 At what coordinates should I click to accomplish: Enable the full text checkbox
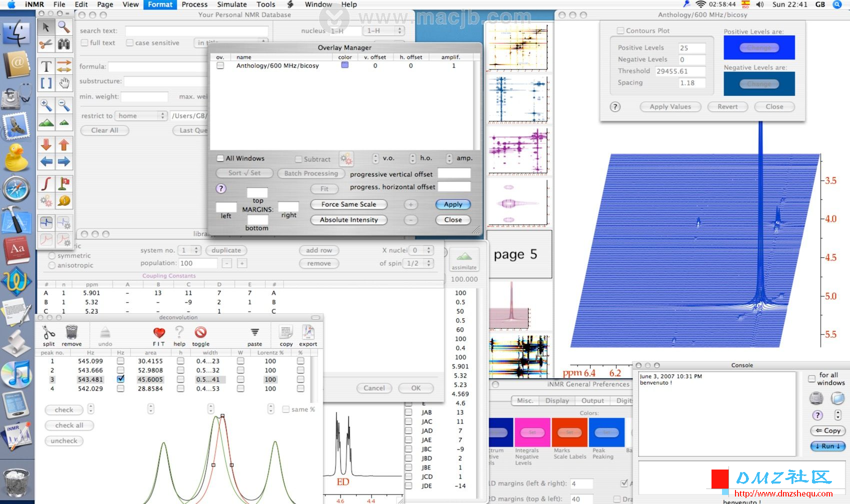point(84,42)
